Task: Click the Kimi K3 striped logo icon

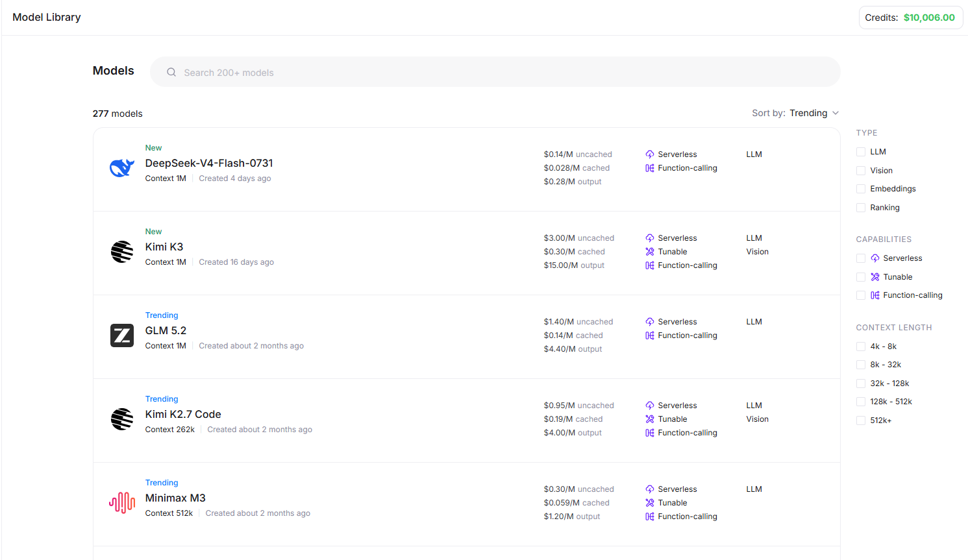Action: point(122,252)
